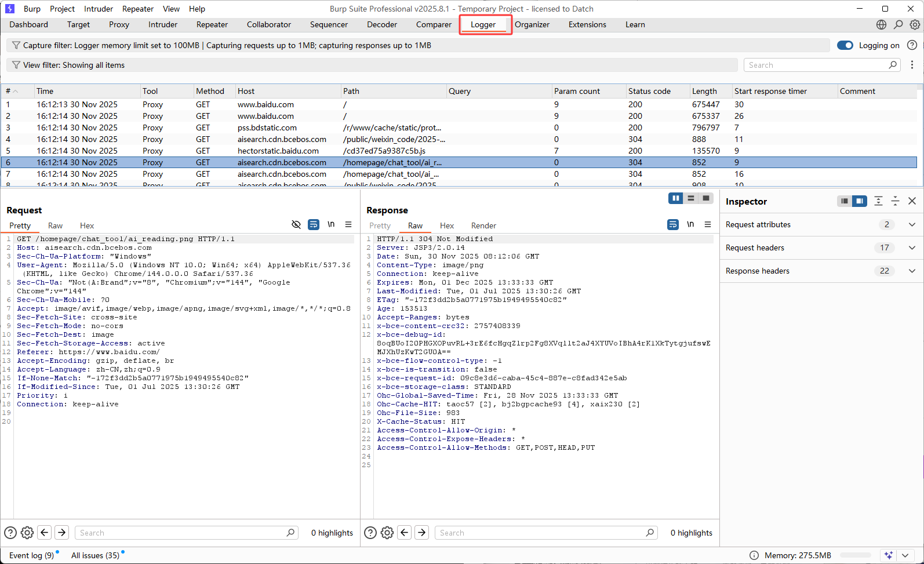Toggle line wrap in the Response panel

(673, 224)
